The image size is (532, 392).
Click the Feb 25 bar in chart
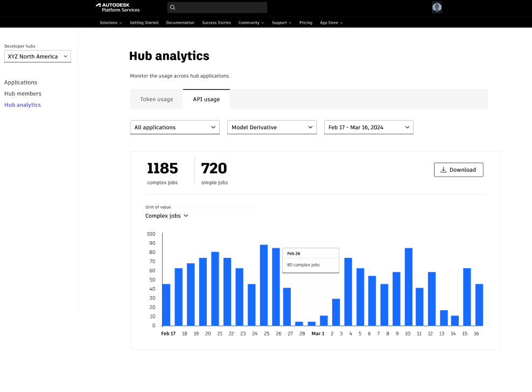pyautogui.click(x=264, y=285)
